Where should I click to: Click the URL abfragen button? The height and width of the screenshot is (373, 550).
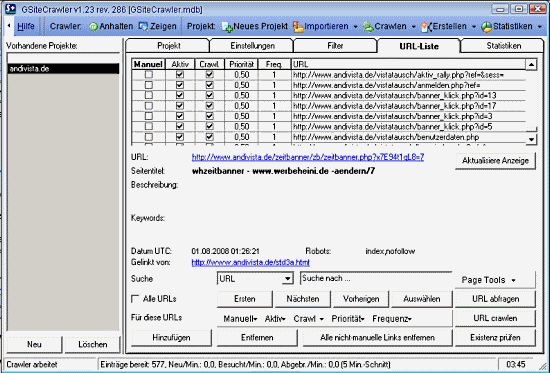(x=495, y=299)
